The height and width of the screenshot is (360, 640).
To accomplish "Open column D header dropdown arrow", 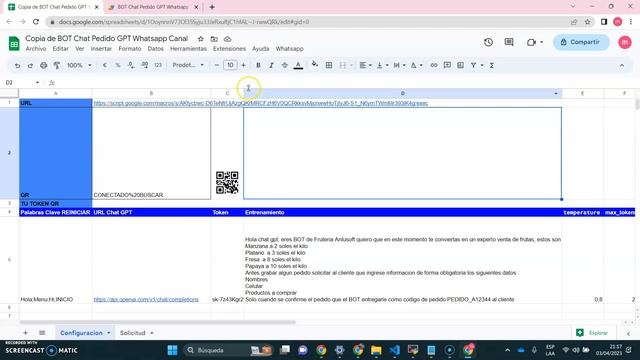I will coord(556,93).
